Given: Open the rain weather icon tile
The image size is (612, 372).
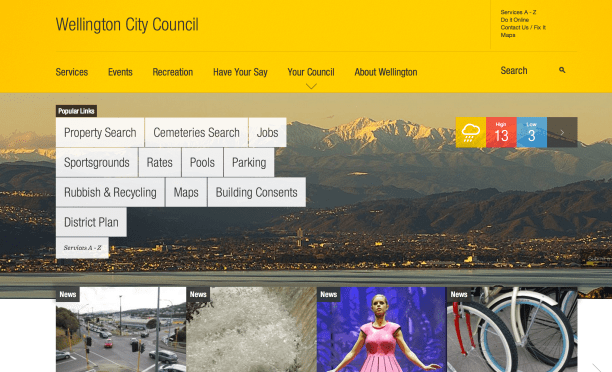Looking at the screenshot, I should click(471, 132).
